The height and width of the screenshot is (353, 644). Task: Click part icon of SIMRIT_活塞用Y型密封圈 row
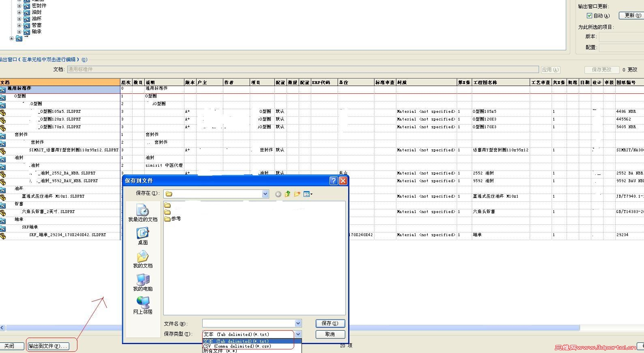3,151
